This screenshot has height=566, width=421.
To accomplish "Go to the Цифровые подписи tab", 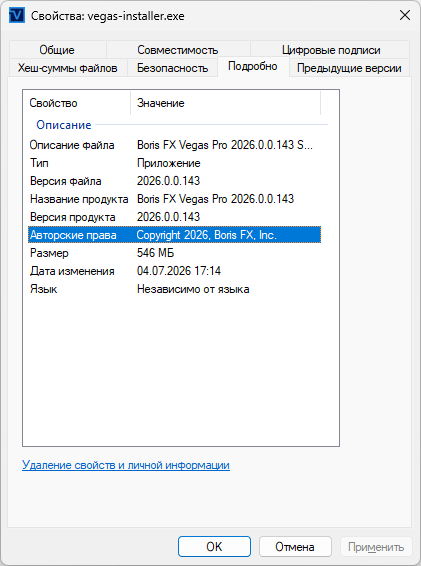I will point(331,49).
